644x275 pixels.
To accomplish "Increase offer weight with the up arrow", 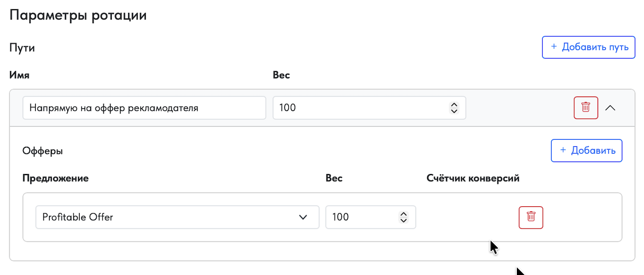I will [x=404, y=214].
